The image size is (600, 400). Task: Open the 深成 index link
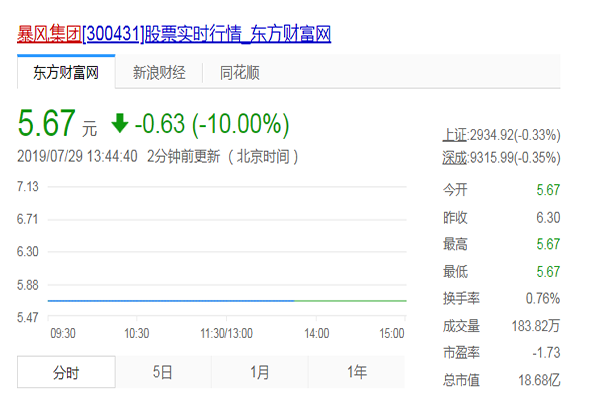(x=455, y=158)
